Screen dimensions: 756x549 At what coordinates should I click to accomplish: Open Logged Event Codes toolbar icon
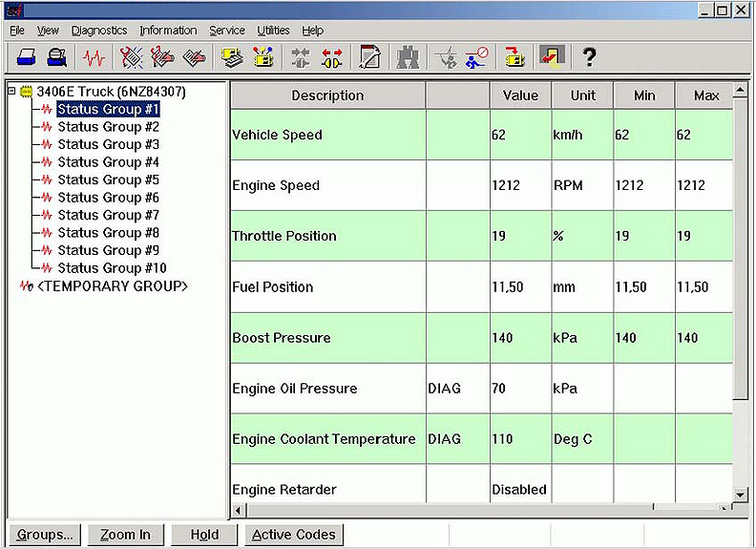[195, 57]
